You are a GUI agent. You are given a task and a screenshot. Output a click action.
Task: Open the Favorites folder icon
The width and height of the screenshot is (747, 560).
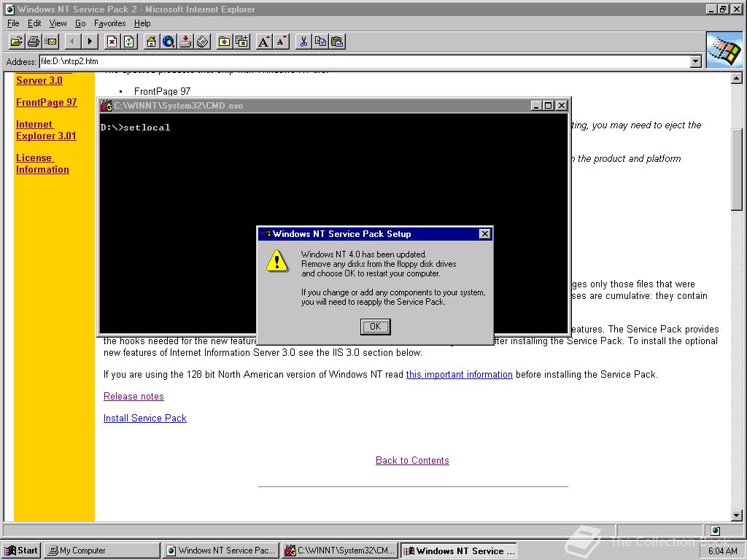(225, 42)
